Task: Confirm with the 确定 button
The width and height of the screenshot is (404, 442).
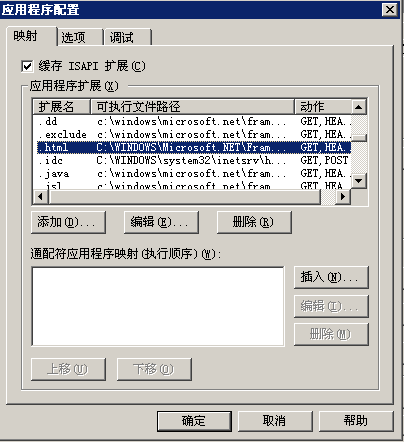Action: click(x=194, y=421)
